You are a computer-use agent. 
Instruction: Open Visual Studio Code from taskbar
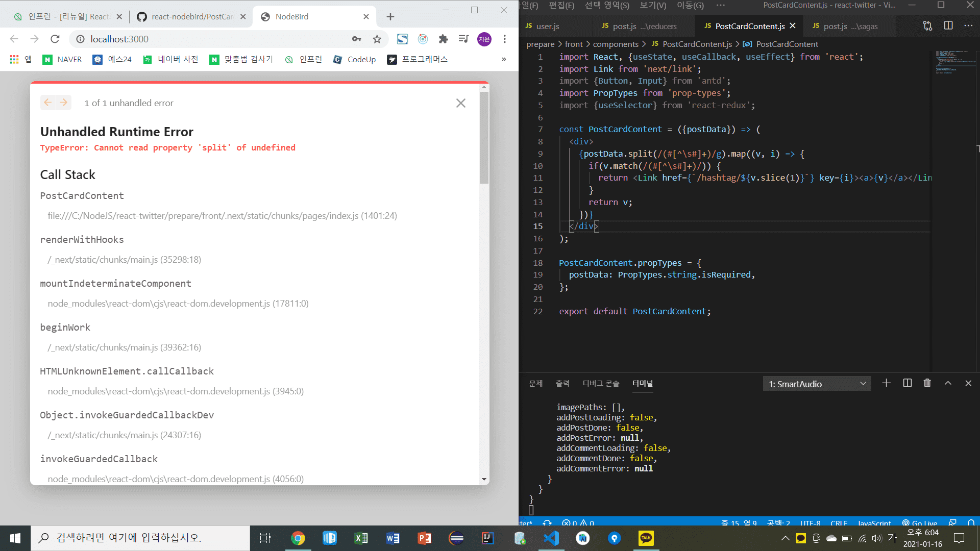point(551,538)
